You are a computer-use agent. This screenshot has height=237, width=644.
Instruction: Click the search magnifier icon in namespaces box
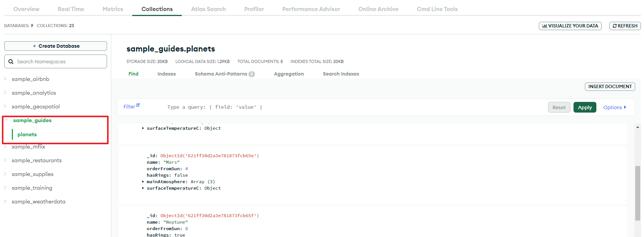11,61
